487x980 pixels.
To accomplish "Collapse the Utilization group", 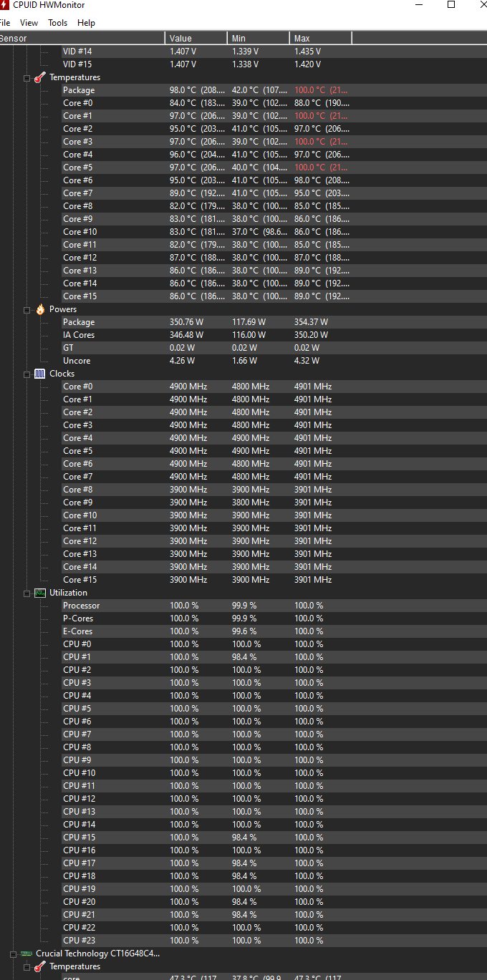I will tap(26, 593).
